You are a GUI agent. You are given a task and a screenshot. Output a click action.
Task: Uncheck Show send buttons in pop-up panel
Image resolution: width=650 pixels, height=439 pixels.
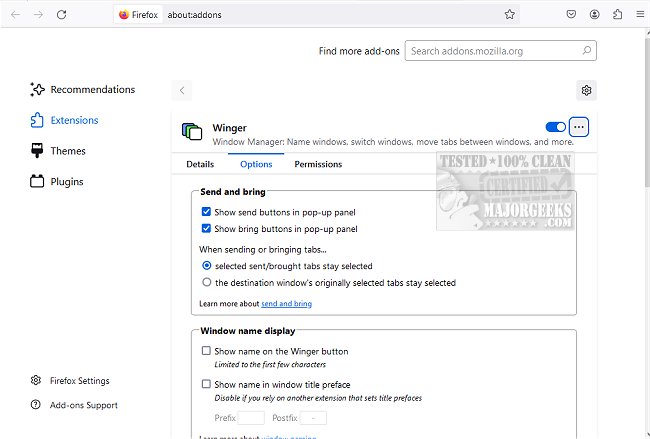click(206, 212)
